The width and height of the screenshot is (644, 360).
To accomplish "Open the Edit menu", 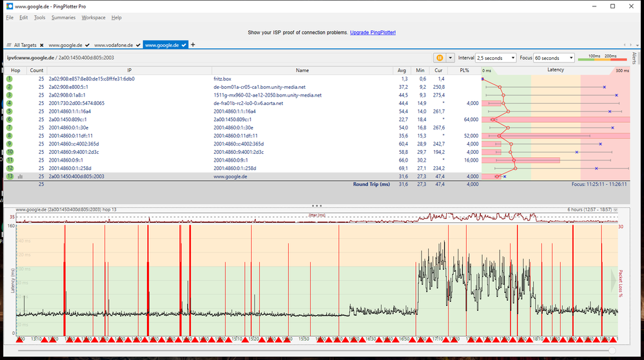I will click(x=24, y=17).
